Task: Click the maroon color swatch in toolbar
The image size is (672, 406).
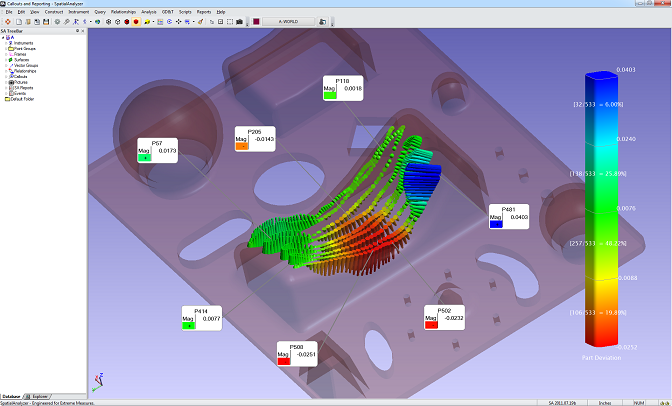Action: click(256, 21)
